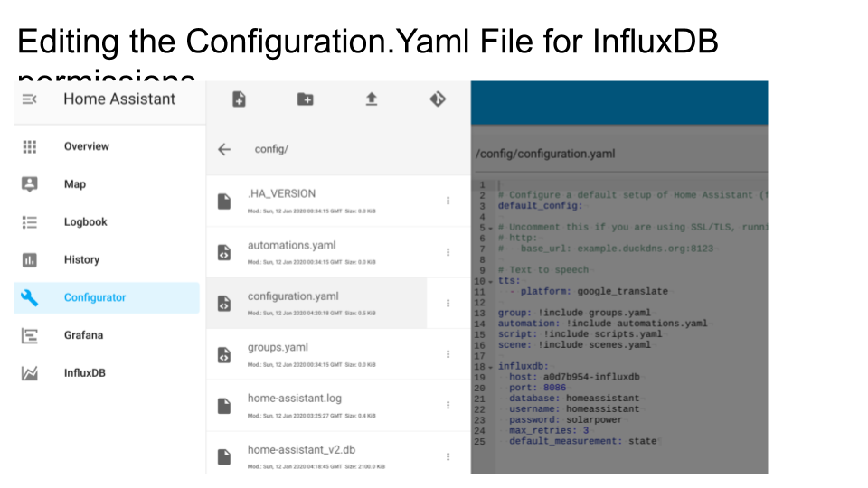The image size is (868, 488).
Task: Click the config/ path label
Action: click(x=270, y=149)
